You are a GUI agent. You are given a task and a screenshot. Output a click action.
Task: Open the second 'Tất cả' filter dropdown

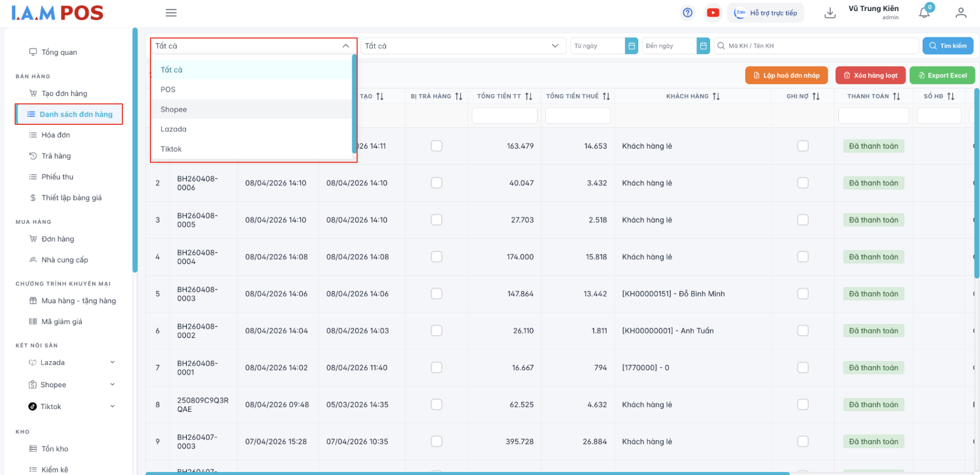(x=461, y=46)
